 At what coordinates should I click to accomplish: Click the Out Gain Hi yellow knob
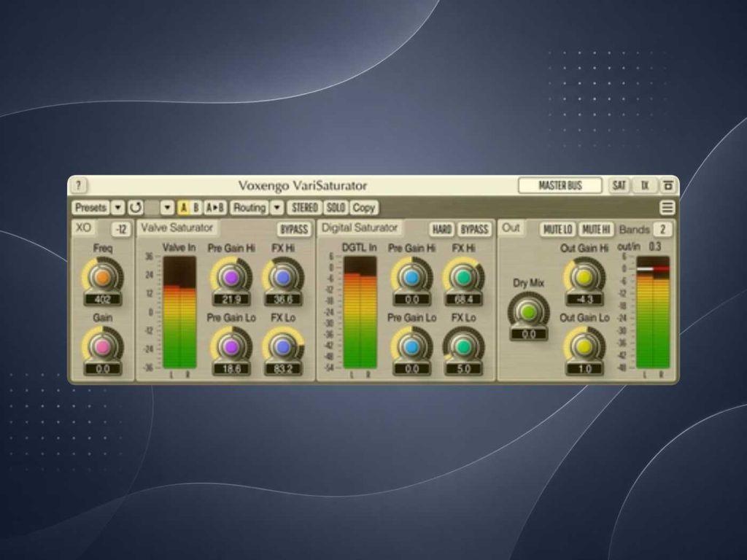(x=584, y=277)
